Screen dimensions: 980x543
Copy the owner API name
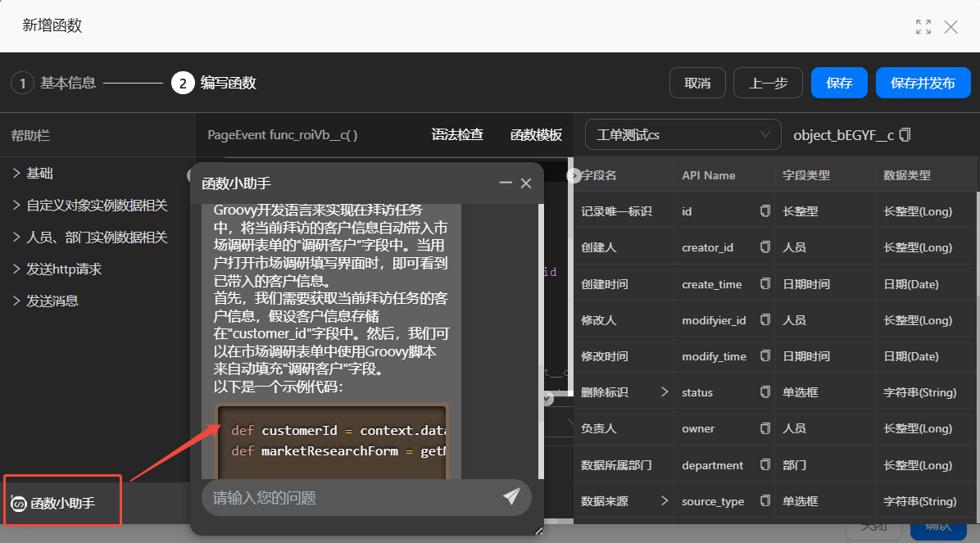[765, 428]
